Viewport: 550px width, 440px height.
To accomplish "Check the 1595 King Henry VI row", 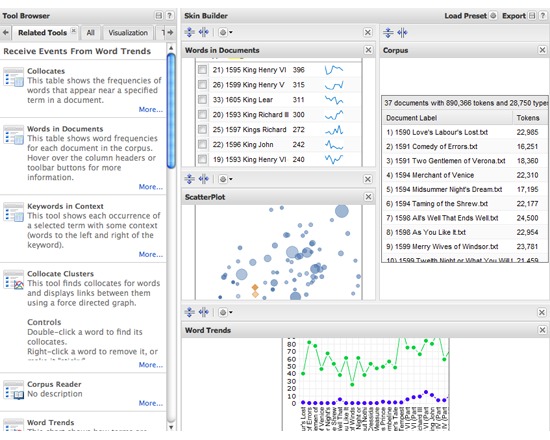I will pos(202,69).
